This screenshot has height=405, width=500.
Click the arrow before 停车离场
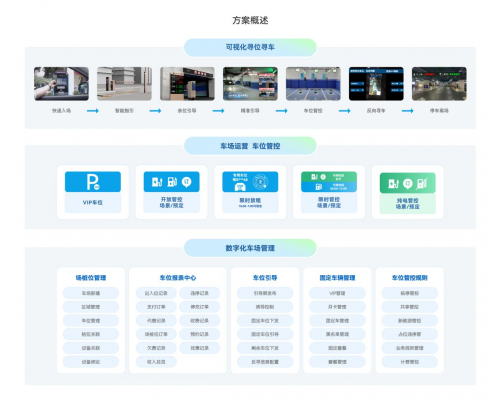pyautogui.click(x=407, y=111)
